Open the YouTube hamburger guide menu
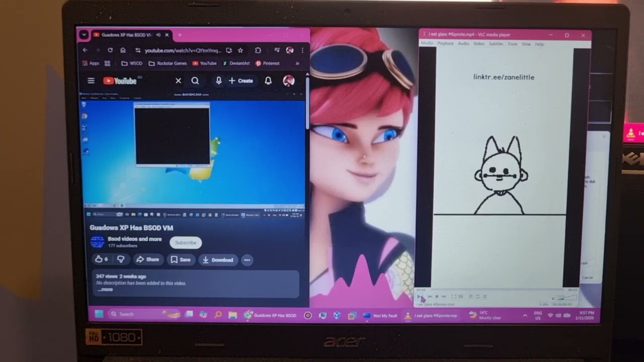This screenshot has height=362, width=644. coord(91,80)
